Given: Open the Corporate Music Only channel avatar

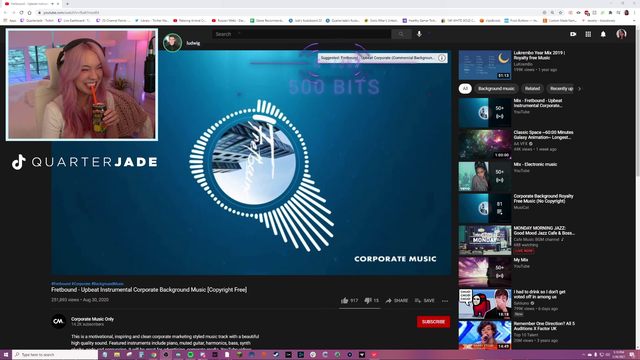Looking at the screenshot, I should coord(58,321).
